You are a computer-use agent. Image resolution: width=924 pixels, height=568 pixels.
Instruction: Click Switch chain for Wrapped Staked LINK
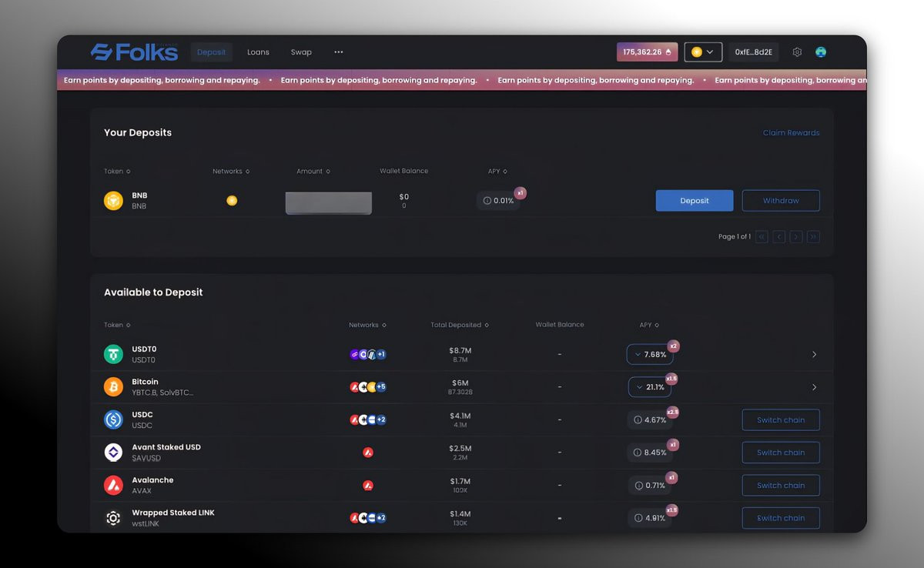[781, 518]
